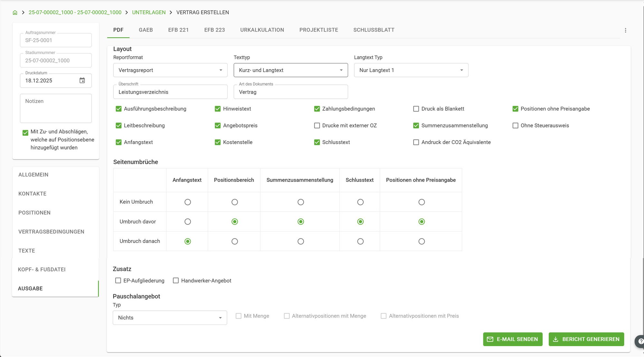
Task: Open the three-dot more options menu
Action: (x=625, y=30)
